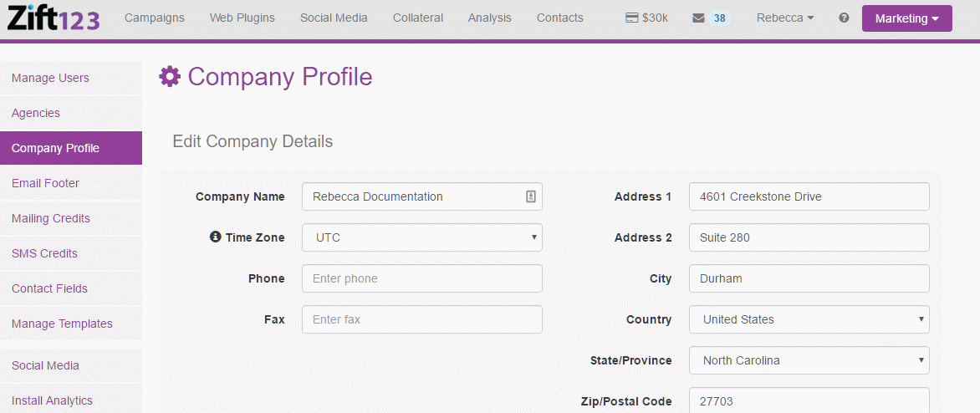Click the Company Profile gear icon
This screenshot has width=980, height=413.
[170, 77]
